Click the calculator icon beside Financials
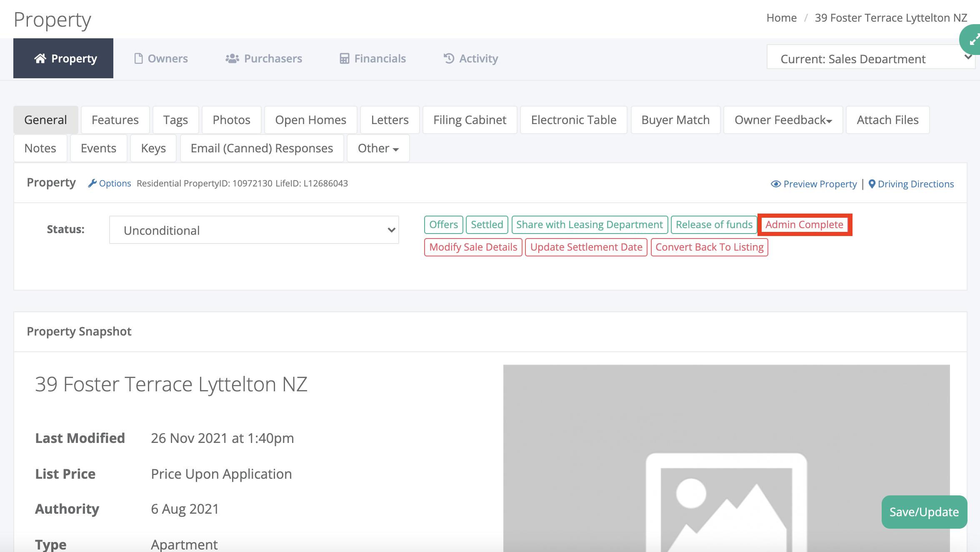This screenshot has height=552, width=980. point(344,58)
